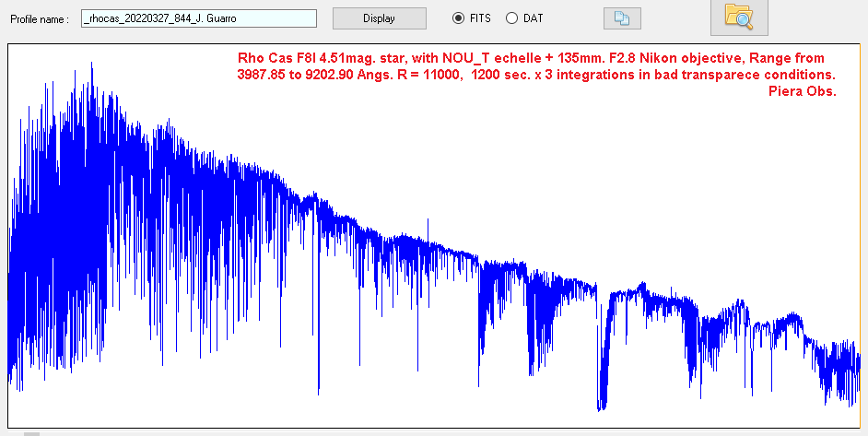
Task: Click the small gray handle below the plot's left corner
Action: [31, 432]
